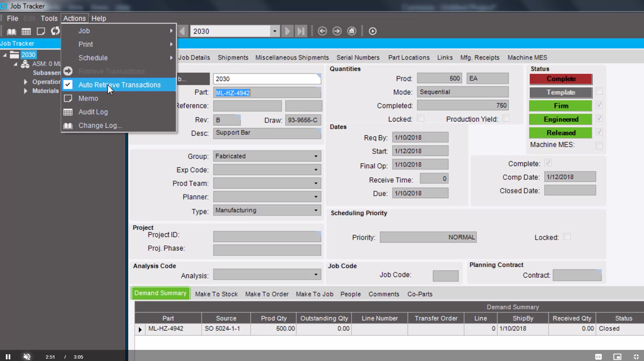The image size is (644, 361).
Task: Open the job number dropdown showing 2030
Action: click(x=275, y=31)
